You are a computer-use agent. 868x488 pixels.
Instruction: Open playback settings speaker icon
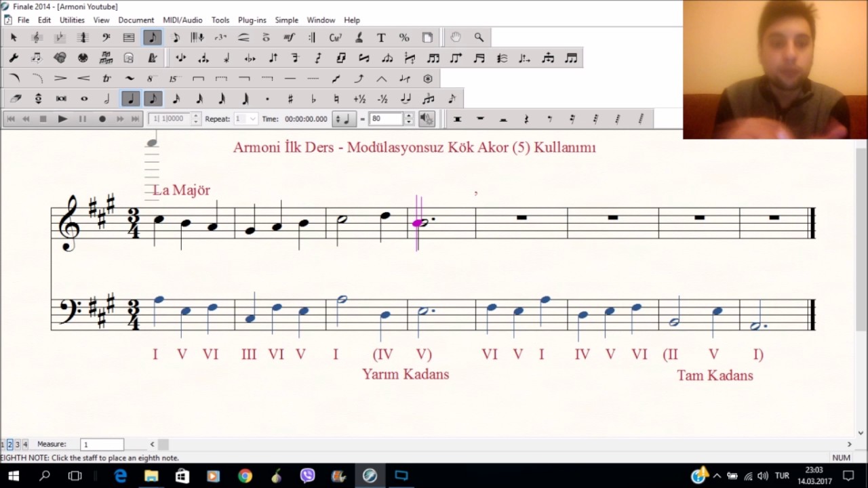427,119
